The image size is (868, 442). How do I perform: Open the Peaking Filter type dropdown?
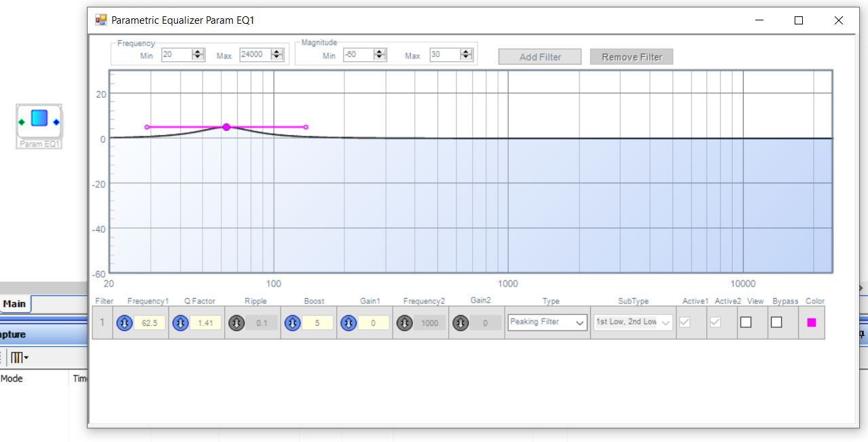point(547,323)
